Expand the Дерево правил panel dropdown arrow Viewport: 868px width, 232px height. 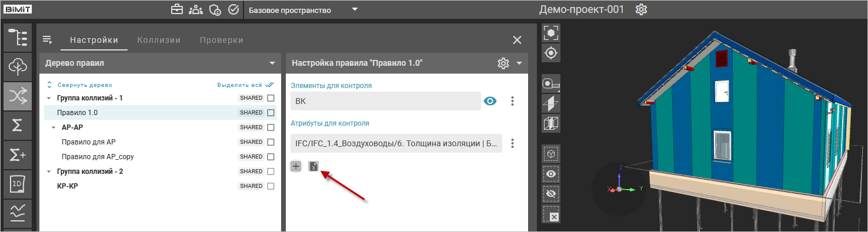click(272, 63)
